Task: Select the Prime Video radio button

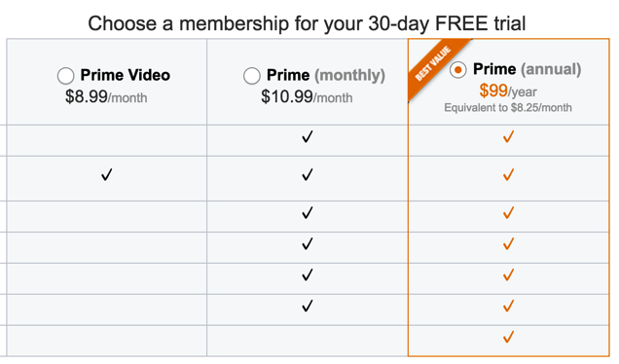Action: (65, 76)
